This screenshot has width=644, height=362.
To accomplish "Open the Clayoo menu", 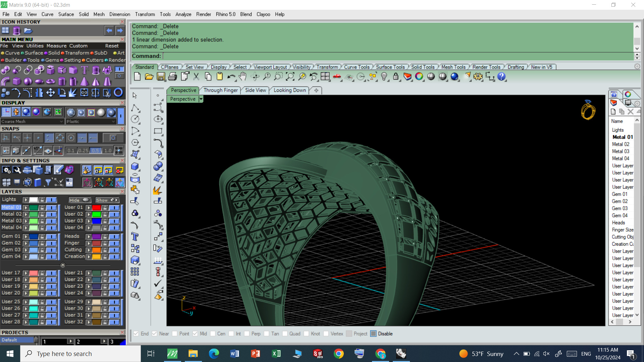I will click(x=263, y=14).
